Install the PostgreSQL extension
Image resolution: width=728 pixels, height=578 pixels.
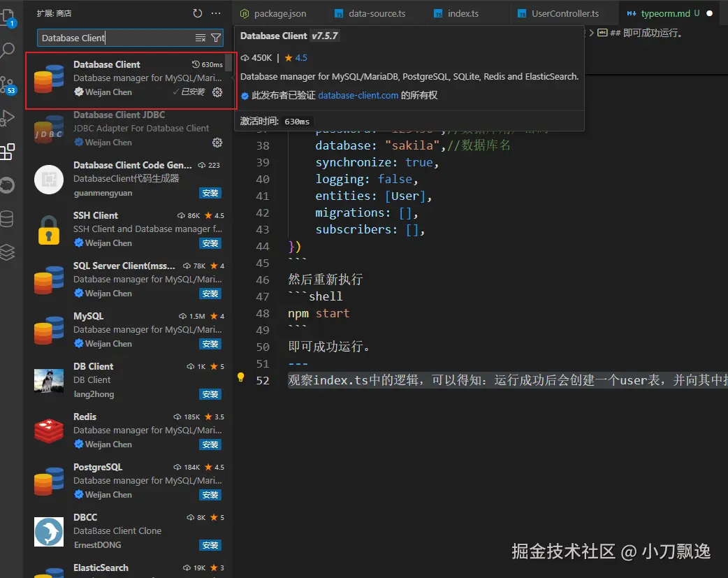(210, 495)
